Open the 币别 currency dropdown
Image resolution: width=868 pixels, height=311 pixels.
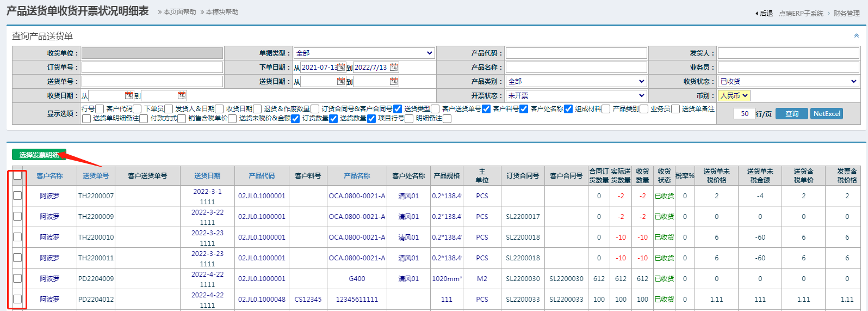734,95
